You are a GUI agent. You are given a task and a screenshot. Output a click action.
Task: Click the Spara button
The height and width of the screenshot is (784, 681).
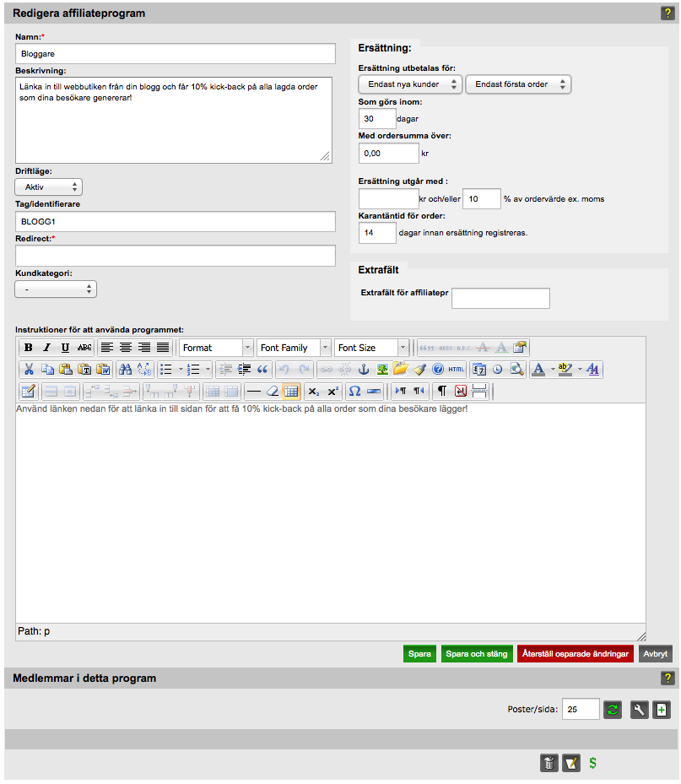tap(419, 653)
